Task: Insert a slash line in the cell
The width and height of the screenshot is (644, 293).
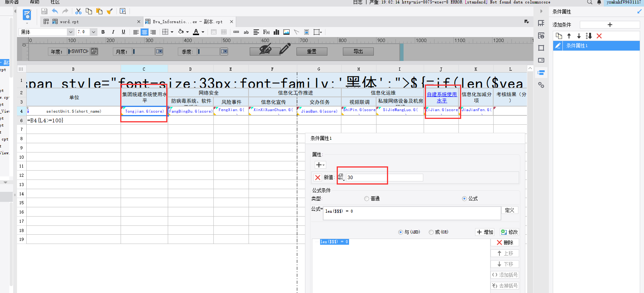Action: point(296,32)
